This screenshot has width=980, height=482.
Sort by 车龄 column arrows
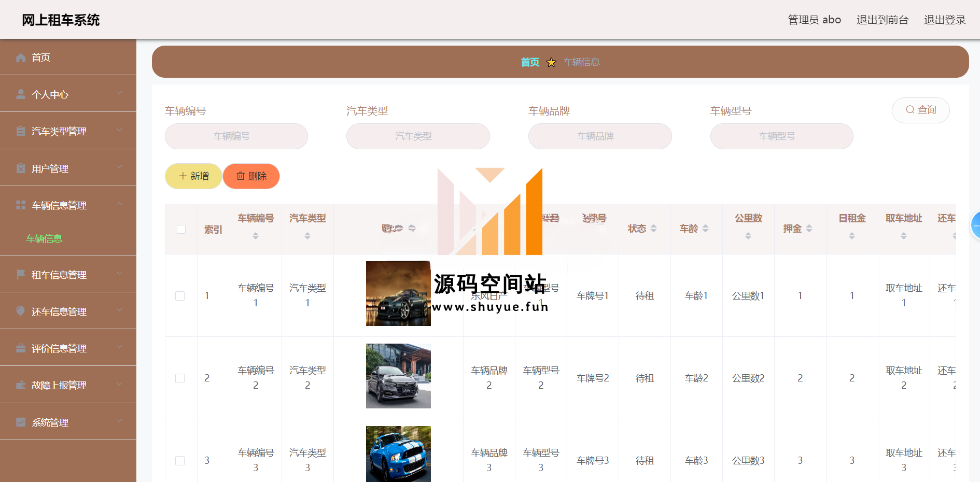[x=705, y=229]
